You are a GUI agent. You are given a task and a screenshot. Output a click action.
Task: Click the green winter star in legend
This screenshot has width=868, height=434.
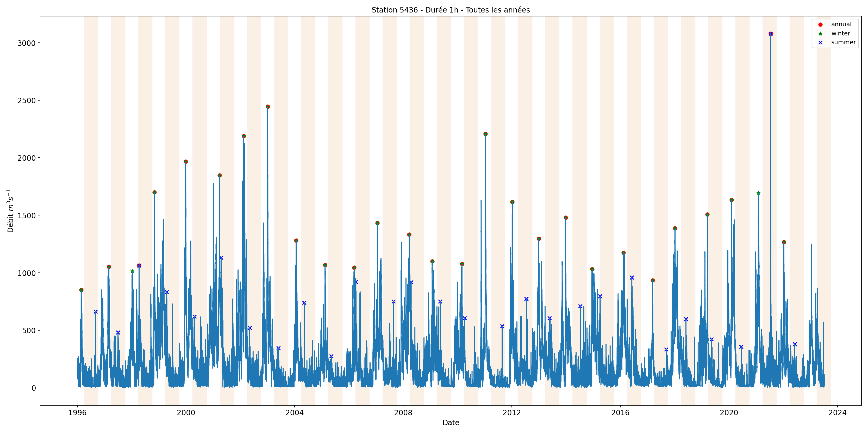(820, 34)
